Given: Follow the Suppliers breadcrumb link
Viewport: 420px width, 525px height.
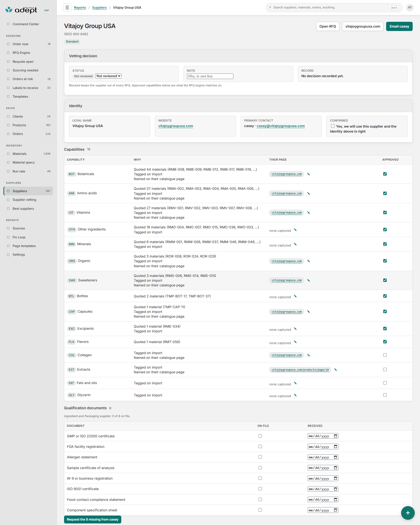Looking at the screenshot, I should (x=99, y=8).
